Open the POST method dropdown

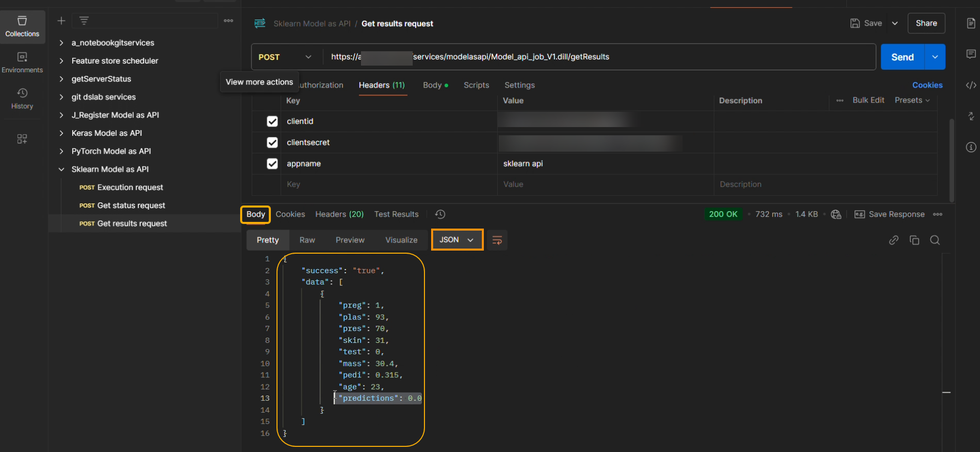tap(285, 57)
